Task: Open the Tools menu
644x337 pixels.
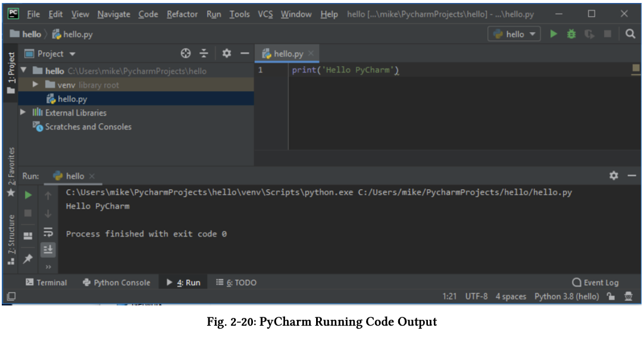Action: pyautogui.click(x=239, y=14)
